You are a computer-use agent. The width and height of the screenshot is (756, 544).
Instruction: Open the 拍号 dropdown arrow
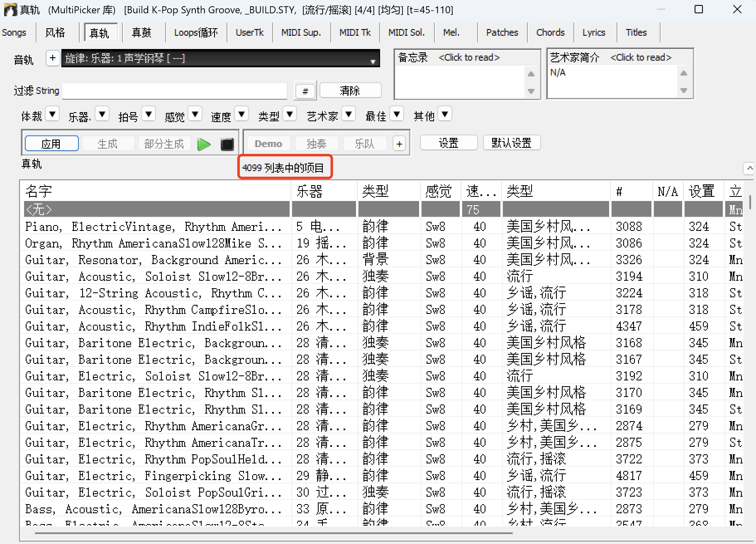[x=149, y=114]
